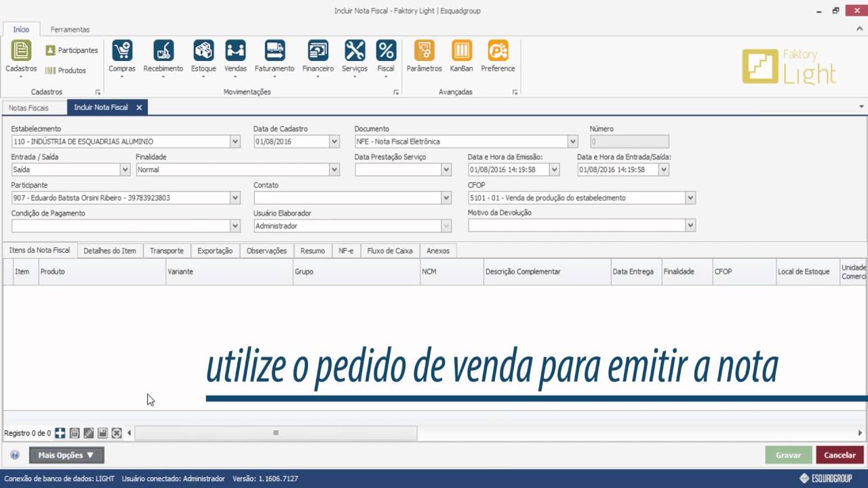Open the Vendas module

(x=235, y=57)
